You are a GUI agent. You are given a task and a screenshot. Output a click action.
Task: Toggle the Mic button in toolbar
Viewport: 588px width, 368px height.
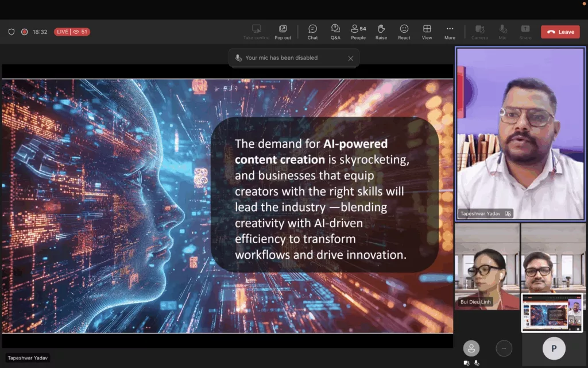503,32
